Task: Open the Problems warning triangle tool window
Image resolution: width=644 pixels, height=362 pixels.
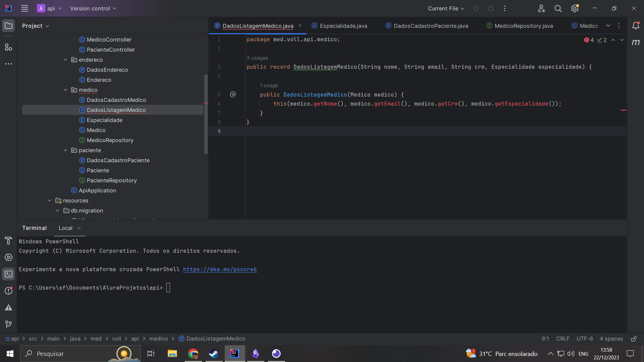Action: [x=8, y=307]
